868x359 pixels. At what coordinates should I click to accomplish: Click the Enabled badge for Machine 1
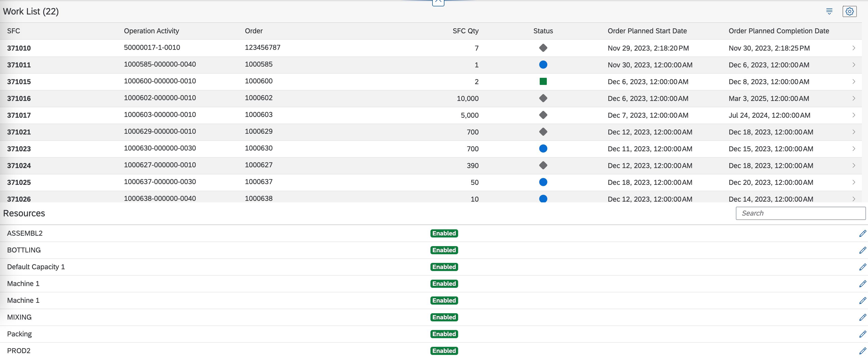(x=444, y=284)
